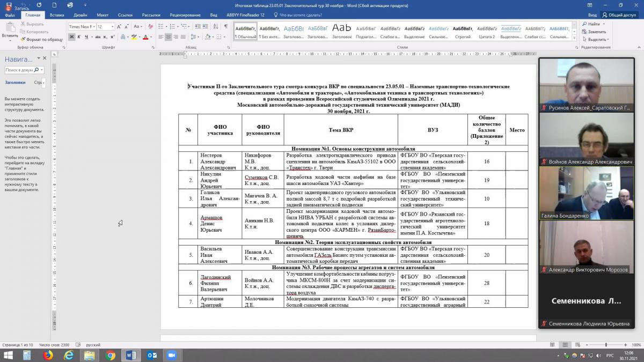Open Firefox from the taskbar

[48, 355]
